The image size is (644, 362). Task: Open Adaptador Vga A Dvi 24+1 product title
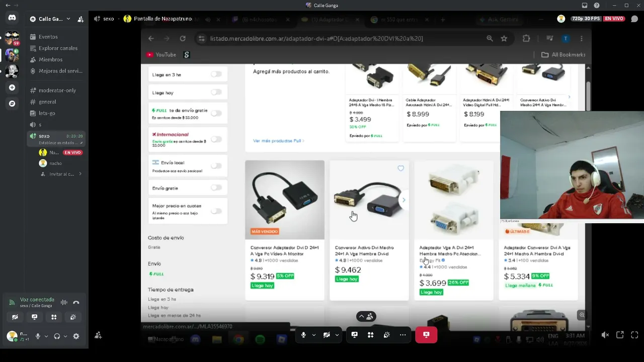449,250
